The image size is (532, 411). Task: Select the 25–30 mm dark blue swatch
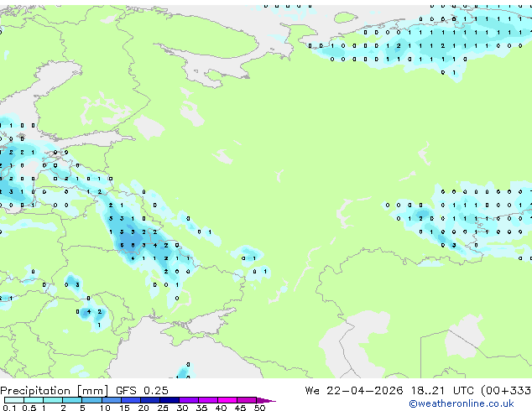point(169,400)
